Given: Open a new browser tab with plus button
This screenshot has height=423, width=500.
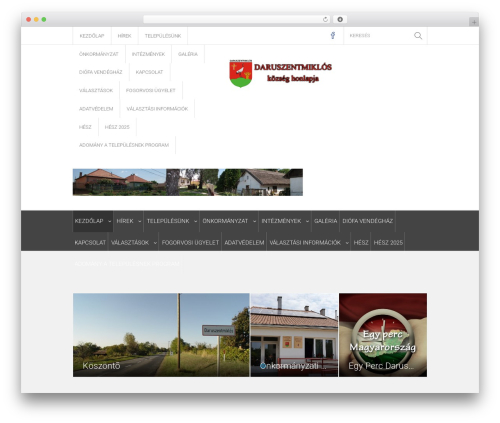Looking at the screenshot, I should pos(474,22).
